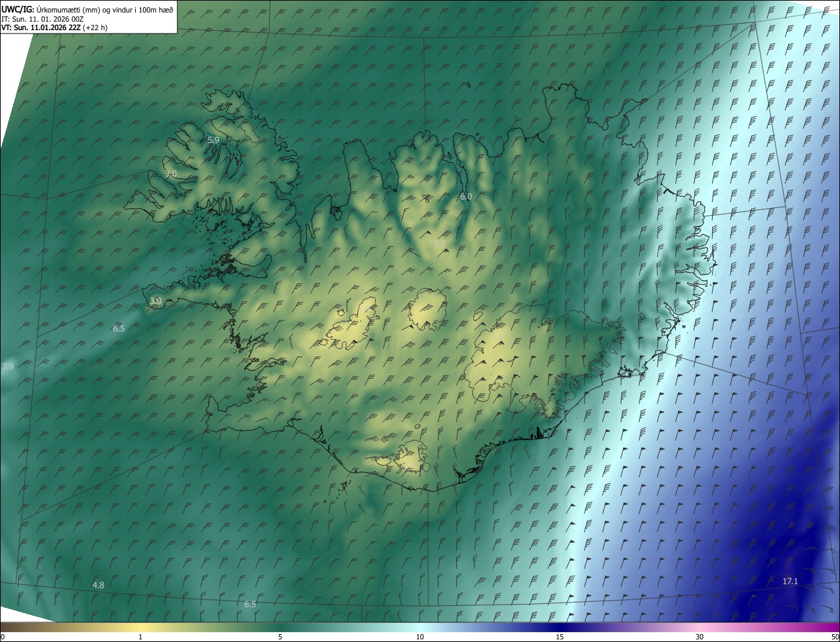This screenshot has height=642, width=840.
Task: Click the "UWC/IG: Úrkomumætti (mm)" title line
Action: coord(87,9)
